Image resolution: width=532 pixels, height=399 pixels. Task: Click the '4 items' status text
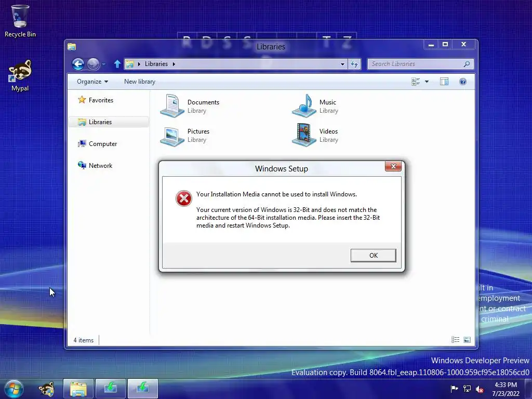[x=84, y=340]
